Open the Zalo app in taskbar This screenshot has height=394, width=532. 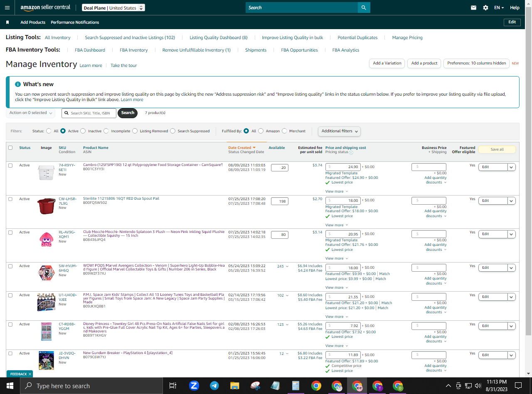pos(194,386)
